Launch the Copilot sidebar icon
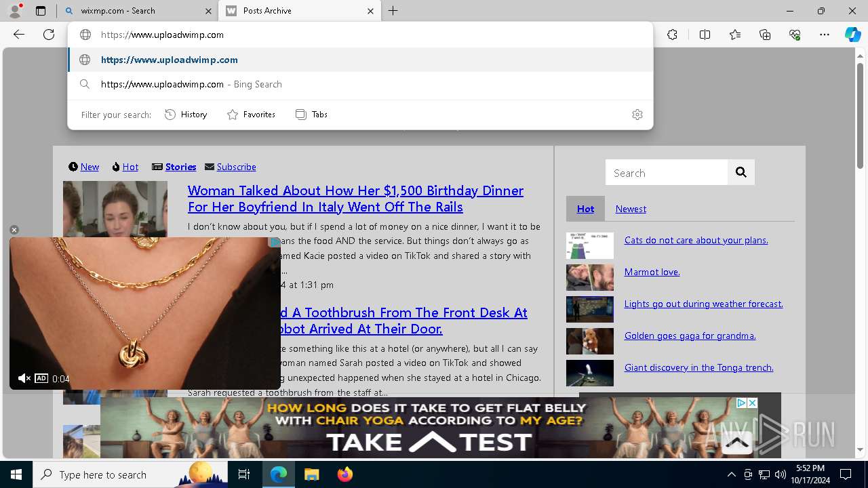This screenshot has height=488, width=868. tap(852, 35)
